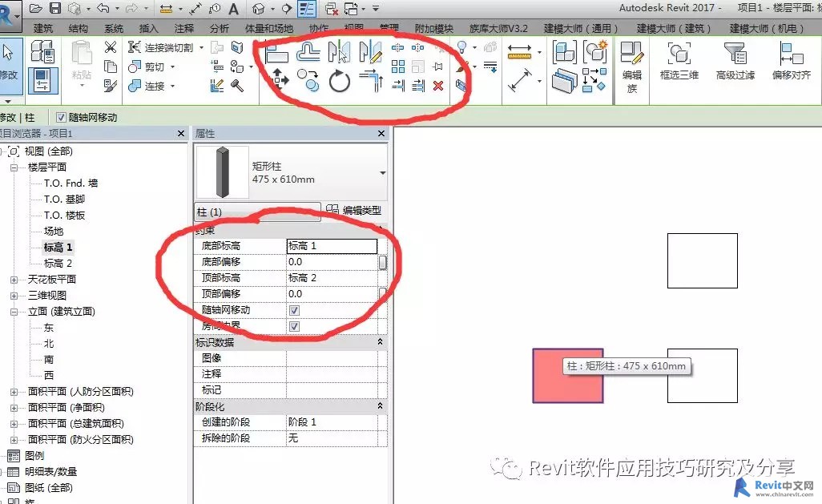Open the 剪切 geometry dropdown arrow

coord(172,67)
